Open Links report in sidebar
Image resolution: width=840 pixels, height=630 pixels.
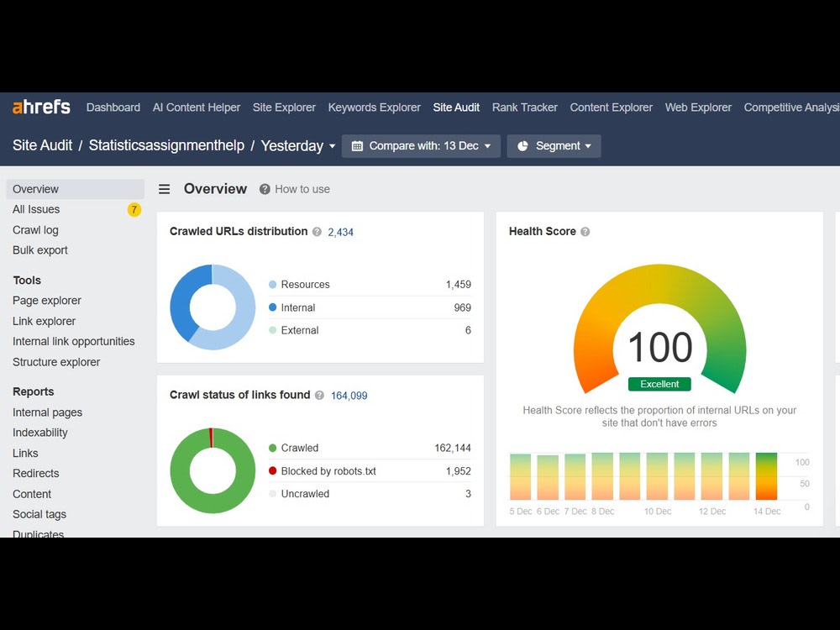point(25,454)
